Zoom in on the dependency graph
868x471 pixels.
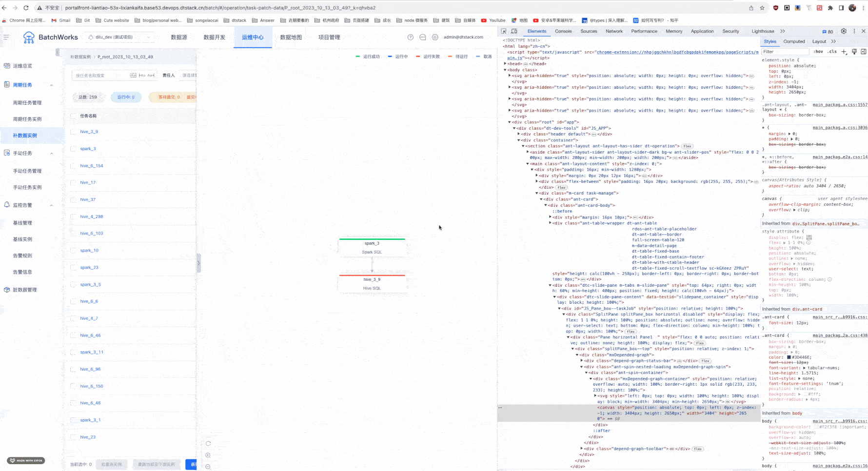[x=208, y=455]
